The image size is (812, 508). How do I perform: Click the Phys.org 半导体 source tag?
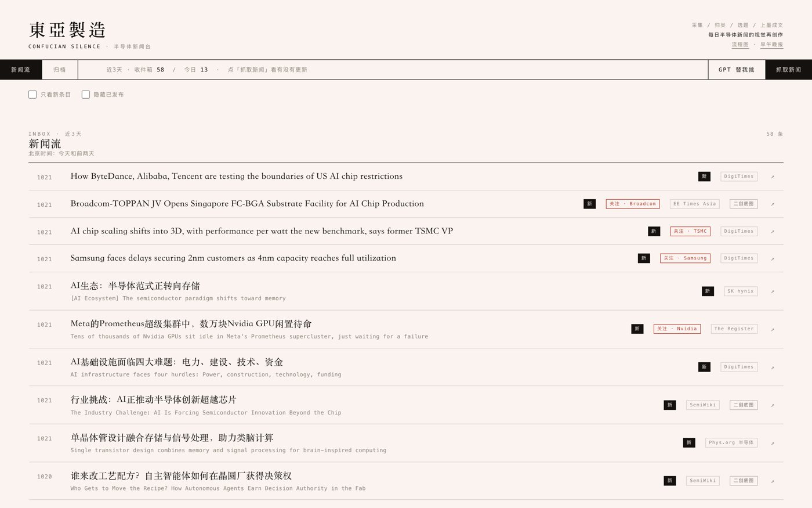731,442
